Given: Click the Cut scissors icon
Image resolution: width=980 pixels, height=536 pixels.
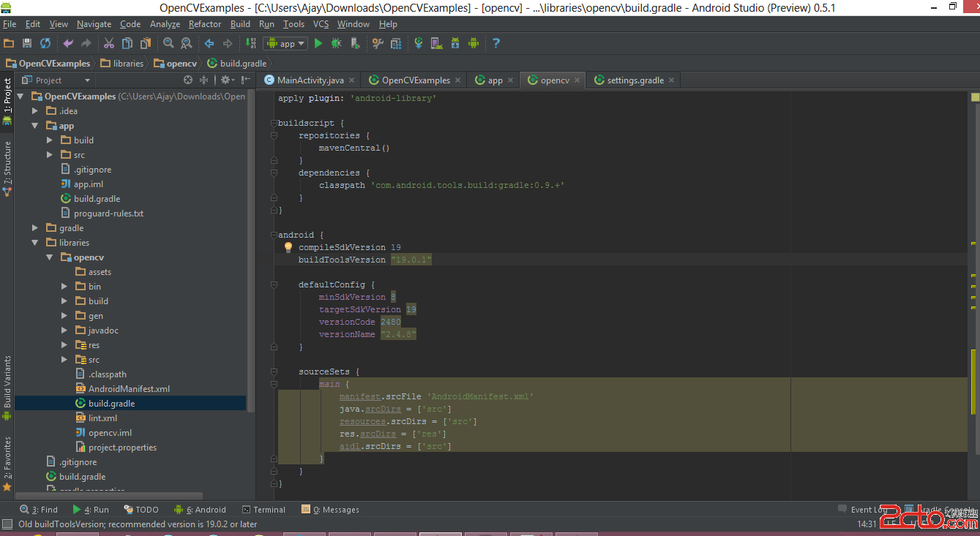Looking at the screenshot, I should (108, 43).
